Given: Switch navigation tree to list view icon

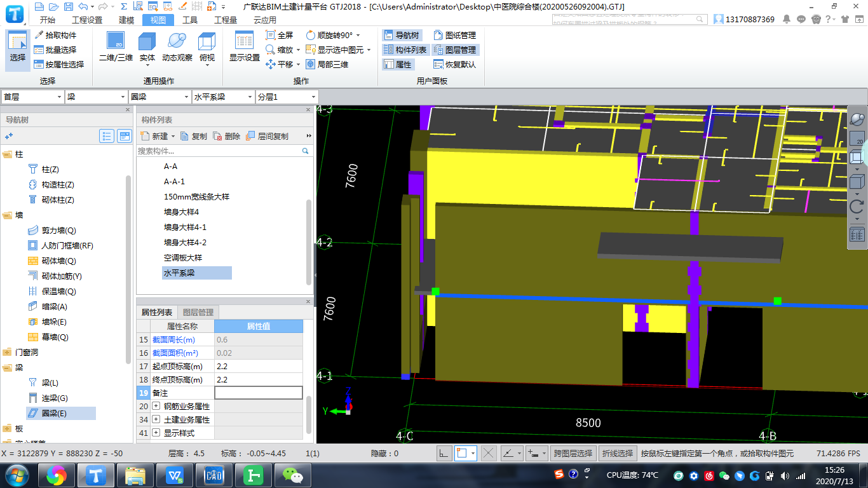Looking at the screenshot, I should [107, 136].
